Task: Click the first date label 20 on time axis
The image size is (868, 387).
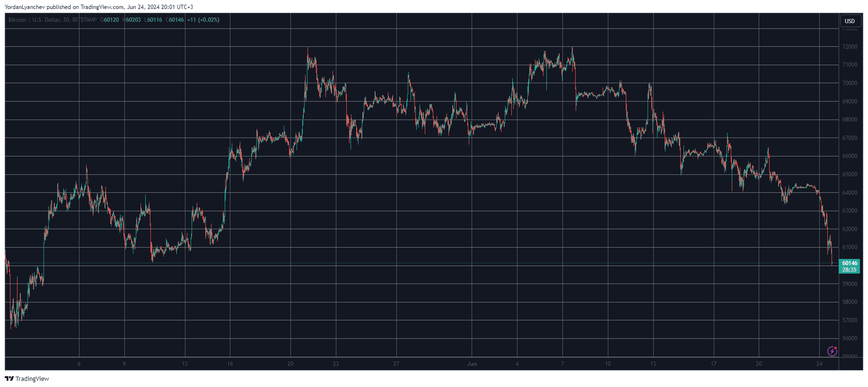Action: [x=290, y=364]
